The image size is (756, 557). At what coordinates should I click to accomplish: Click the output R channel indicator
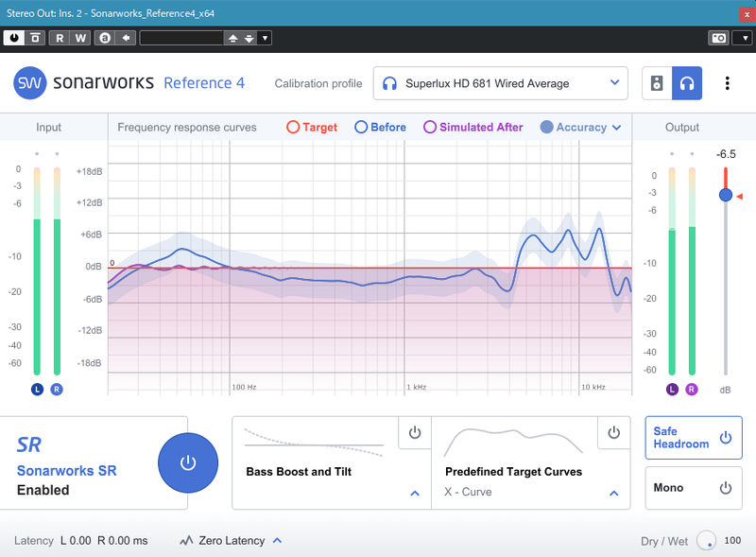692,389
